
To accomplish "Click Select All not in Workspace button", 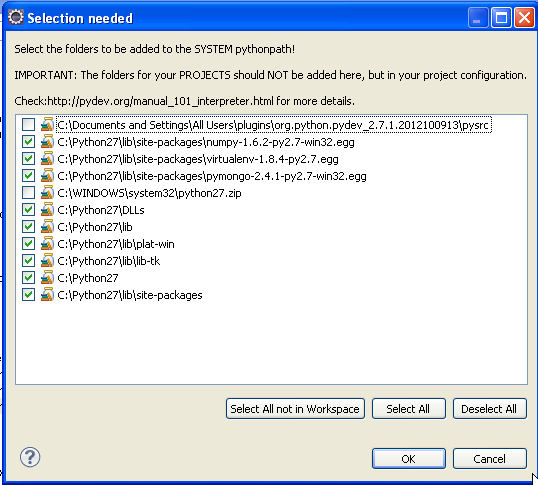I will coord(295,409).
